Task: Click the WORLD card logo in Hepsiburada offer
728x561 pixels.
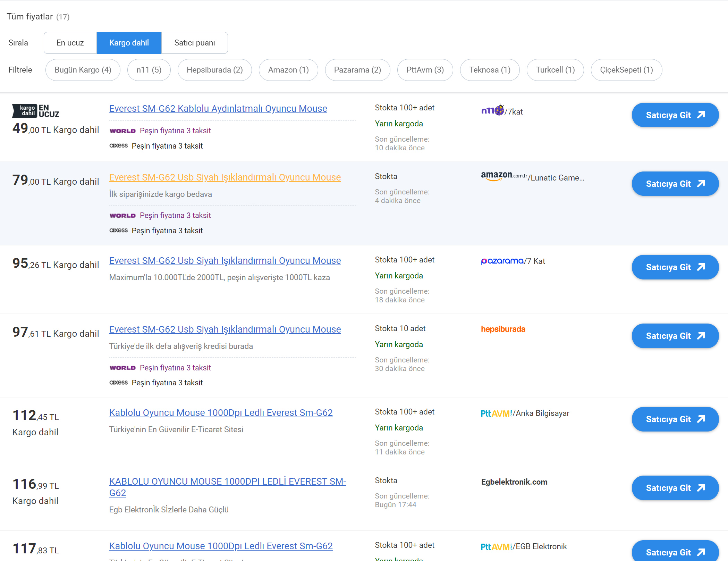Action: [x=122, y=368]
